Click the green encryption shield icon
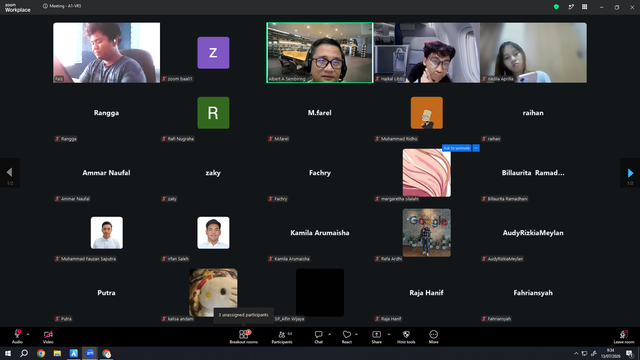Viewport: 640px width, 360px height. tap(556, 7)
